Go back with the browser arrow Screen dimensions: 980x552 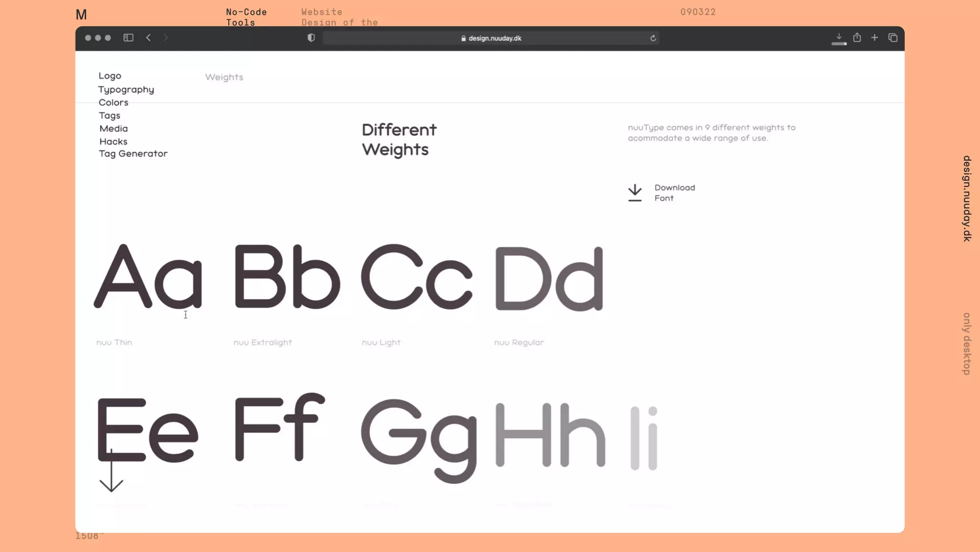point(148,38)
